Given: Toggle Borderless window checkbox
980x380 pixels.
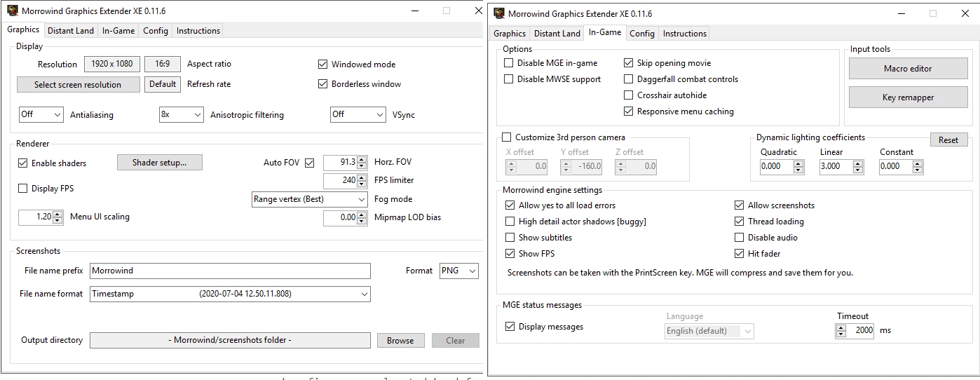Looking at the screenshot, I should [x=323, y=84].
